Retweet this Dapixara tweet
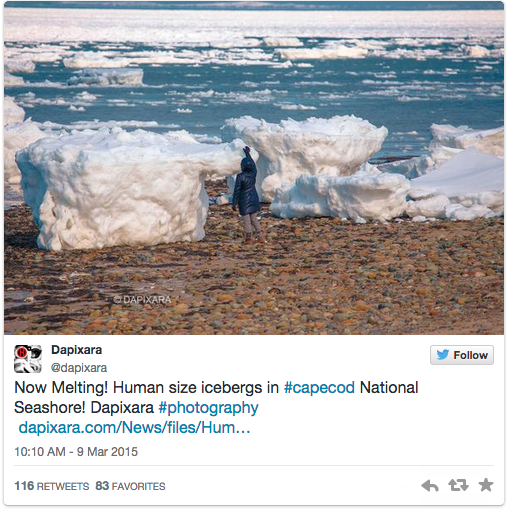 click(458, 485)
